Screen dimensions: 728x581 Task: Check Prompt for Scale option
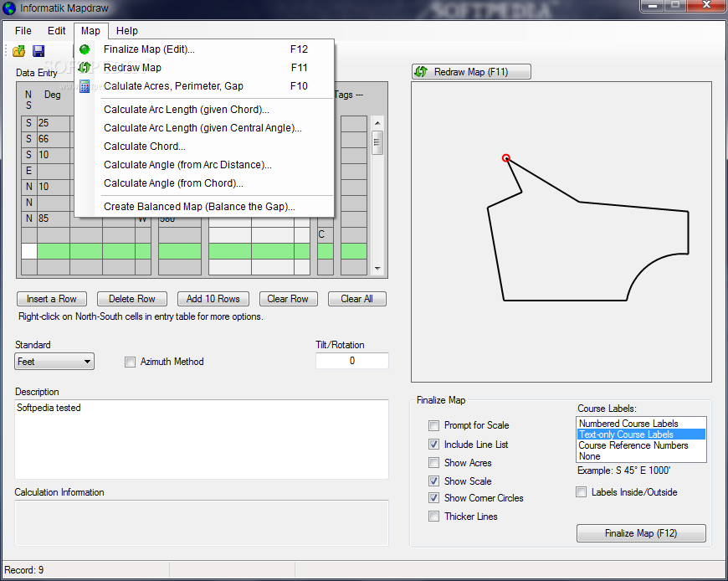[433, 425]
